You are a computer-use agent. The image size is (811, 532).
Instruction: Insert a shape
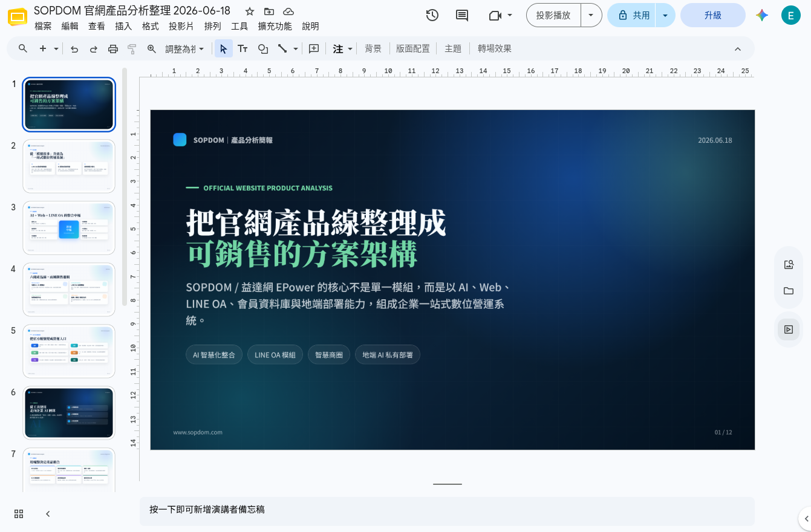coord(263,49)
